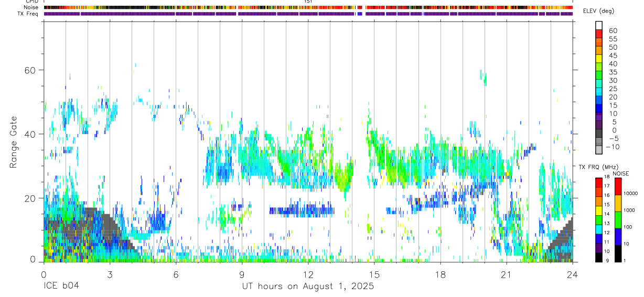Select the 45 label on elevation colorbar

tap(613, 56)
